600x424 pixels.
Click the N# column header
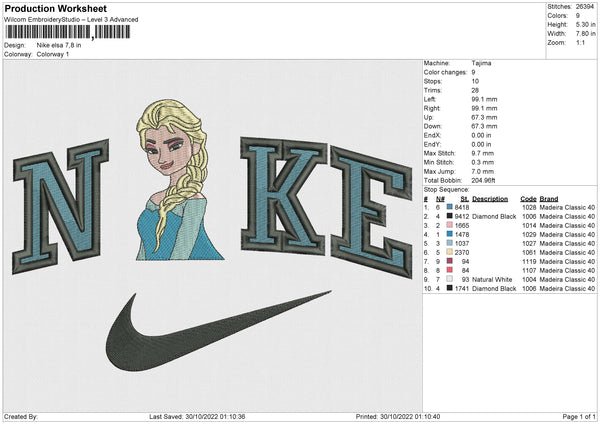click(440, 199)
